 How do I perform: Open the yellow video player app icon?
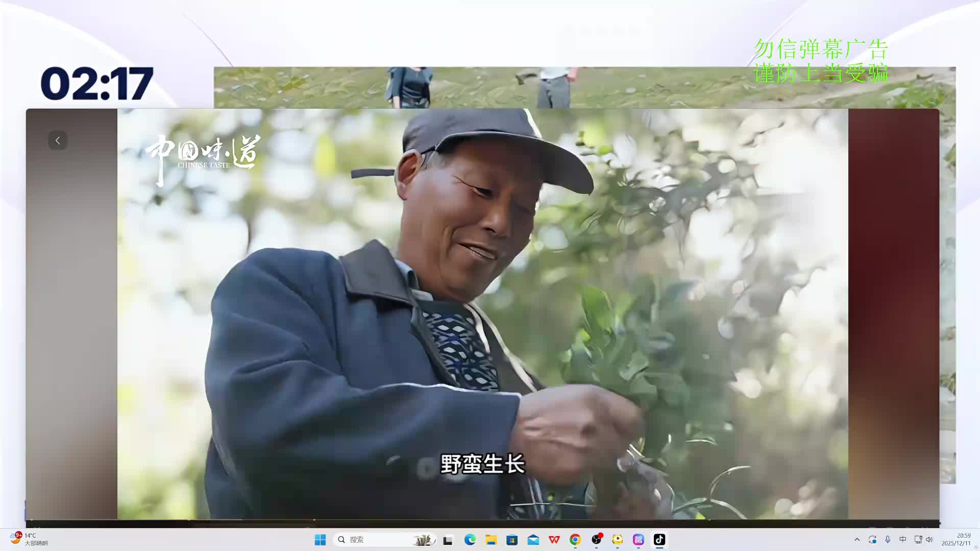tap(618, 539)
